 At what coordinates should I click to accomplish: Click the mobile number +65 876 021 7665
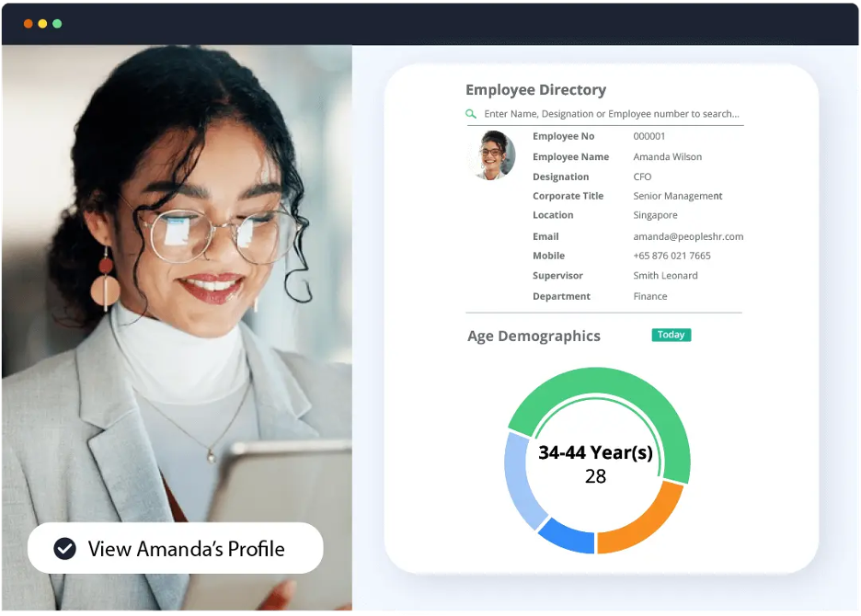click(672, 256)
